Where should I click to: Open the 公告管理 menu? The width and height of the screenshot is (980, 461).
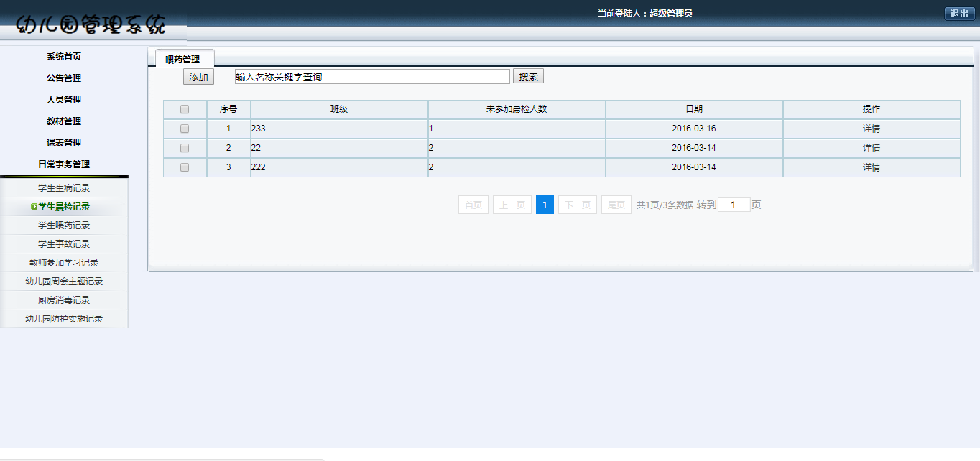64,78
